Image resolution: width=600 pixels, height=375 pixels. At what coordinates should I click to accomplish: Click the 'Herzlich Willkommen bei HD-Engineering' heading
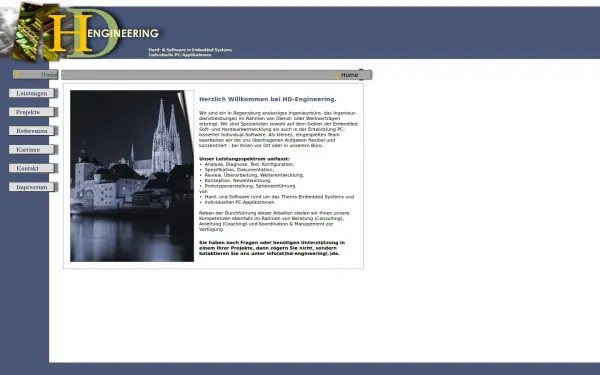pos(267,99)
